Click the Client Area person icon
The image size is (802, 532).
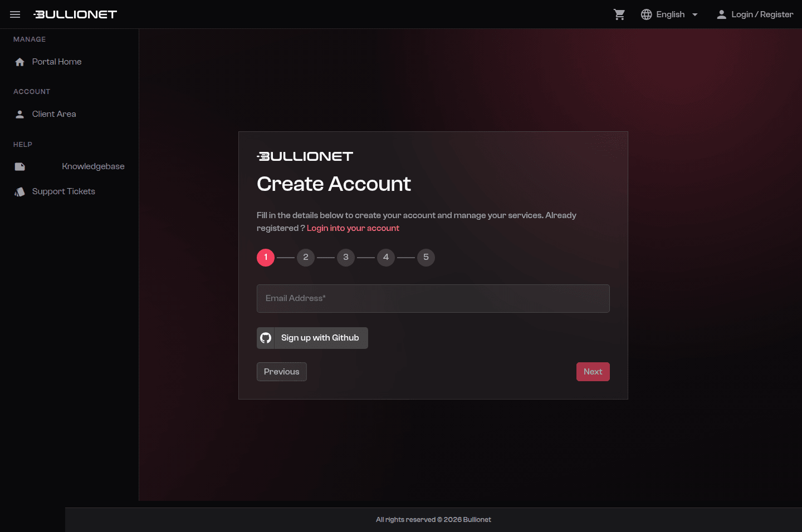(x=20, y=114)
